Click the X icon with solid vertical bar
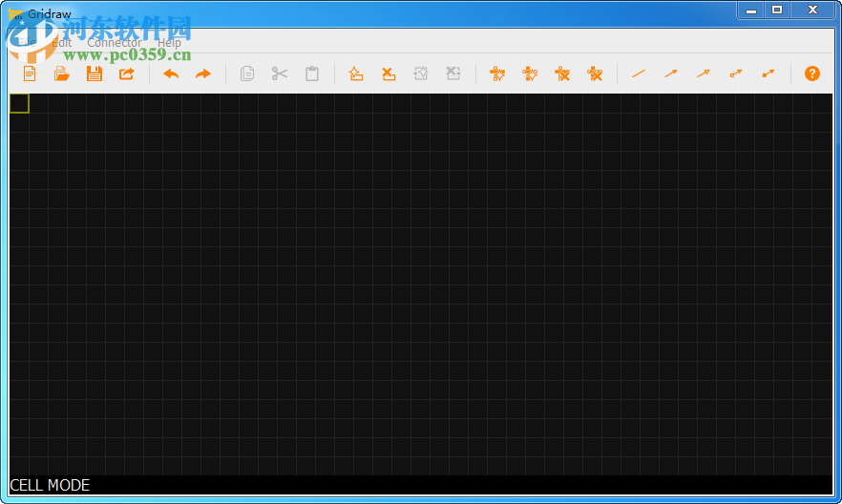Image resolution: width=842 pixels, height=504 pixels. (x=595, y=73)
